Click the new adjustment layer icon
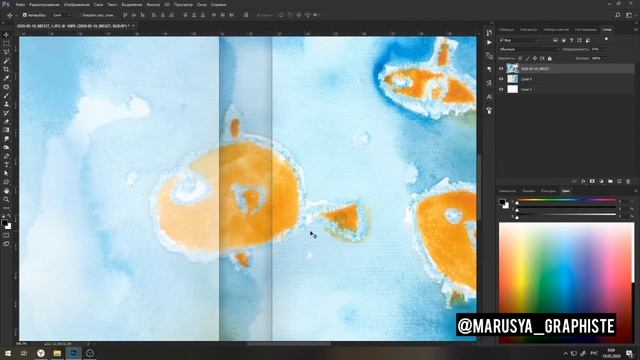The height and width of the screenshot is (360, 640). tap(601, 181)
